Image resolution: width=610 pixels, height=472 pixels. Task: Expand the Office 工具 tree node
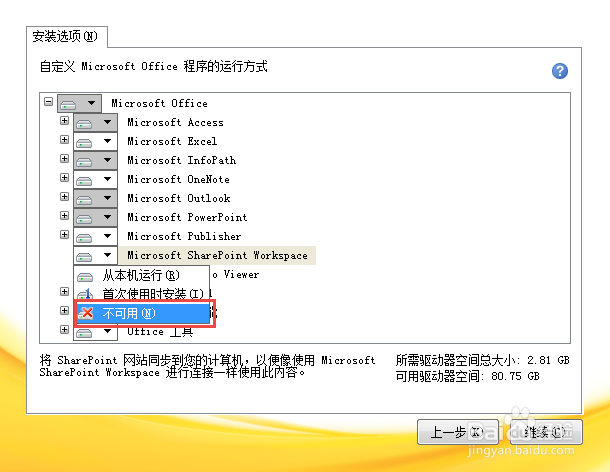(65, 330)
